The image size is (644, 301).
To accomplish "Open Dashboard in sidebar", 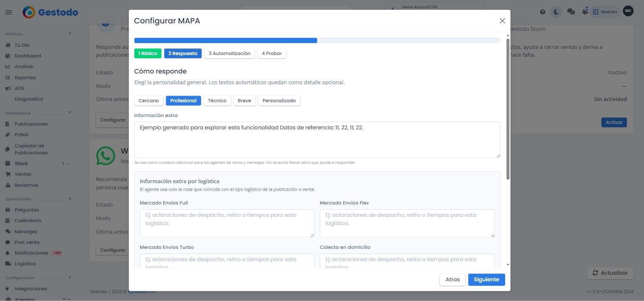I will click(28, 56).
